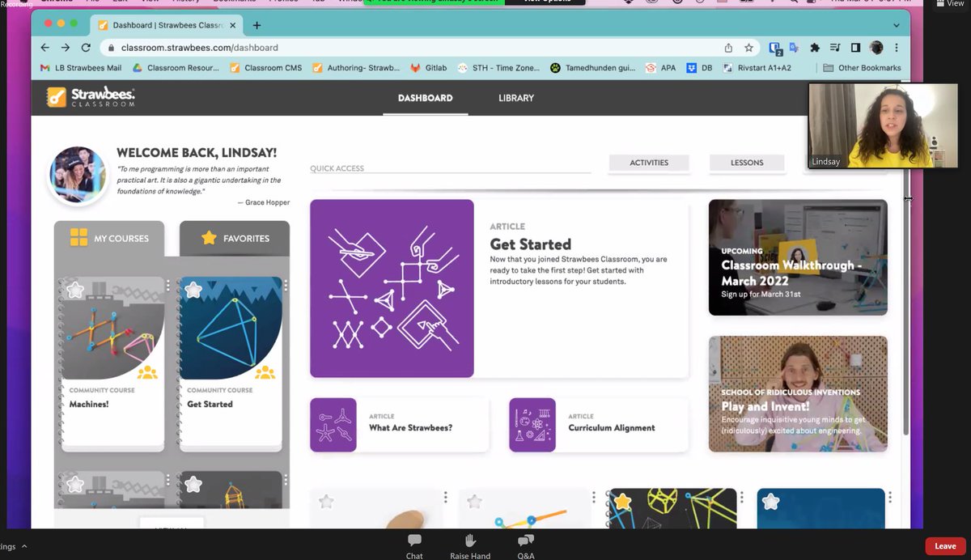This screenshot has height=560, width=971.
Task: Switch to the LIBRARY tab
Action: click(516, 98)
